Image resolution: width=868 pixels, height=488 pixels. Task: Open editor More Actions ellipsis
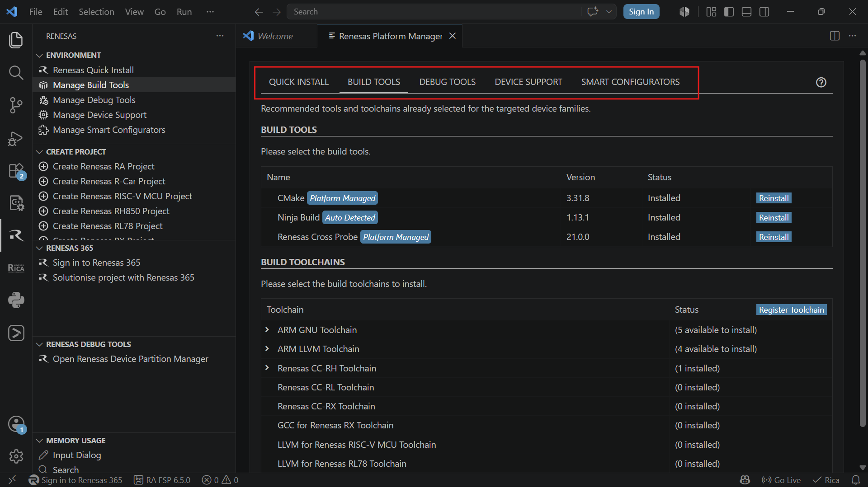coord(853,36)
